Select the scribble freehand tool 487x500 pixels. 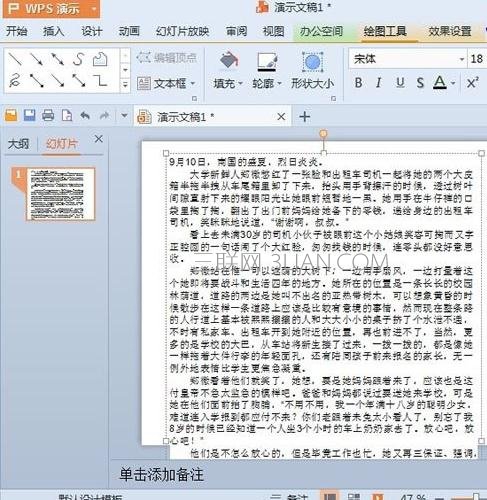15,81
